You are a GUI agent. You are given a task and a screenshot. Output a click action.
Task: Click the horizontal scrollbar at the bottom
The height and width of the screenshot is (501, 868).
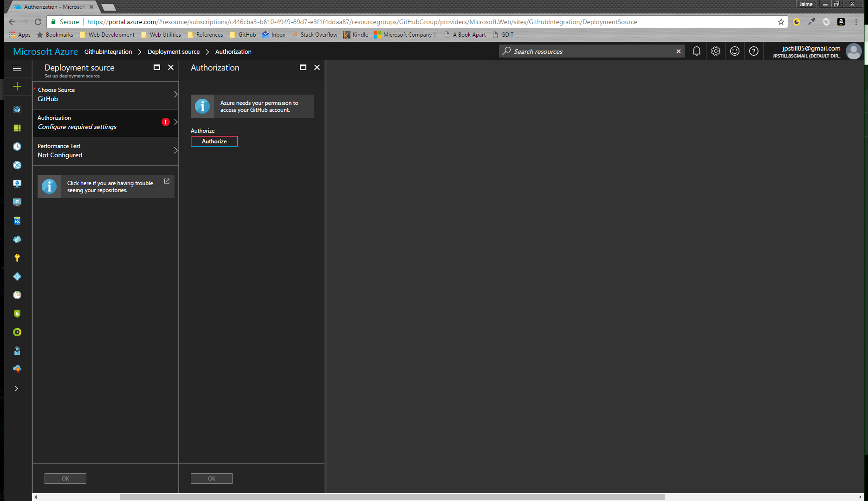tap(392, 497)
